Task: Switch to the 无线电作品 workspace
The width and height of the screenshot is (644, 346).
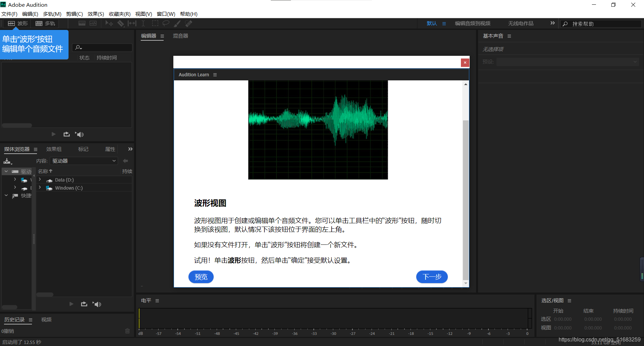Action: (x=521, y=24)
